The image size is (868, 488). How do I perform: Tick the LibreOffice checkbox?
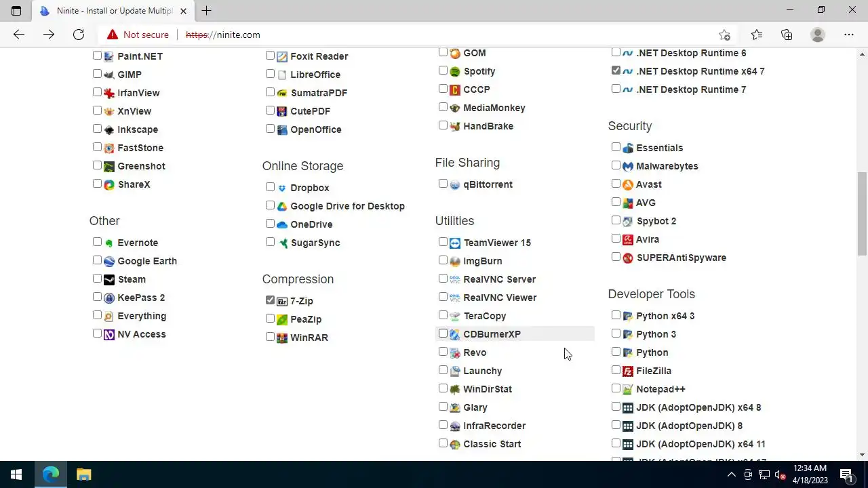270,74
